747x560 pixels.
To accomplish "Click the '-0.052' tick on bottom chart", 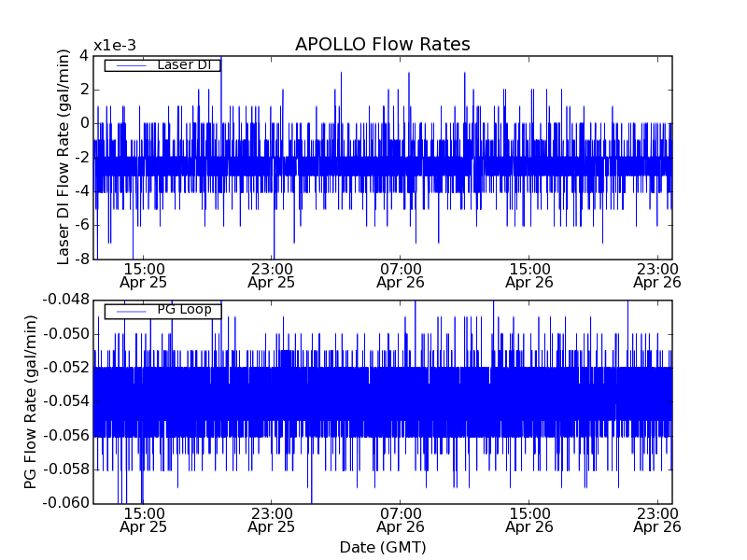I will click(66, 368).
